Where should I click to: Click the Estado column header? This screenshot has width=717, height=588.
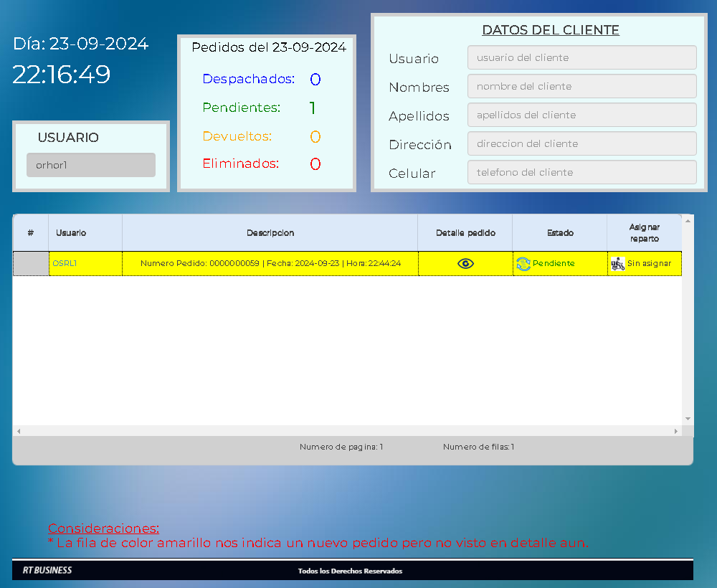(560, 233)
